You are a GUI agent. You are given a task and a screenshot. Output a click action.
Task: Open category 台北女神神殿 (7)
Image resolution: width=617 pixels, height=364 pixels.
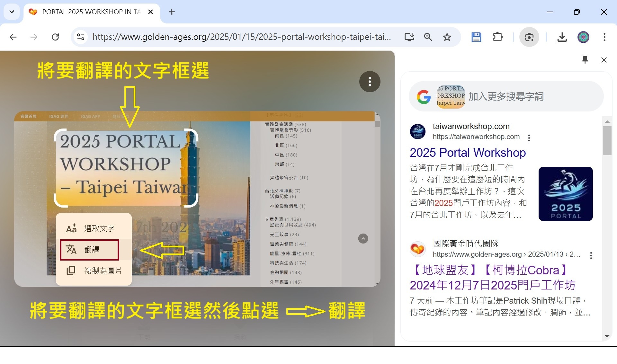click(282, 191)
